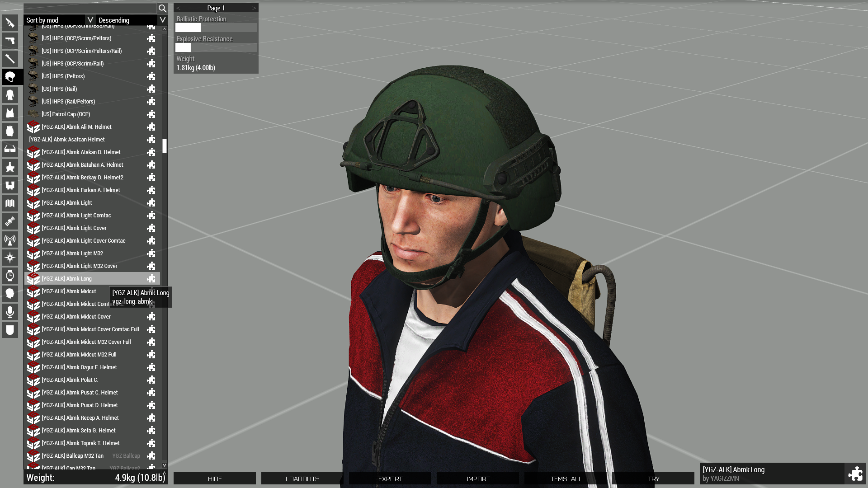
Task: Open the goggles / facewear category
Action: [10, 149]
